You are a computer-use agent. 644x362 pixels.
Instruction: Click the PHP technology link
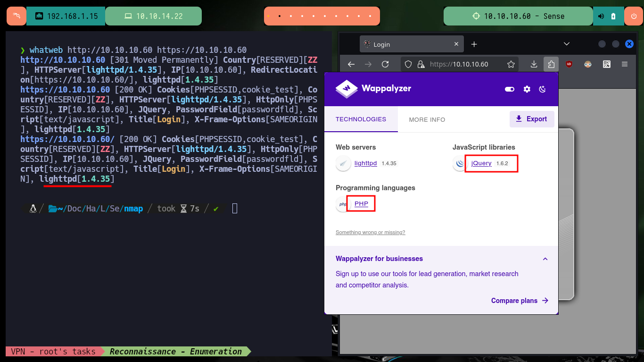click(x=361, y=204)
